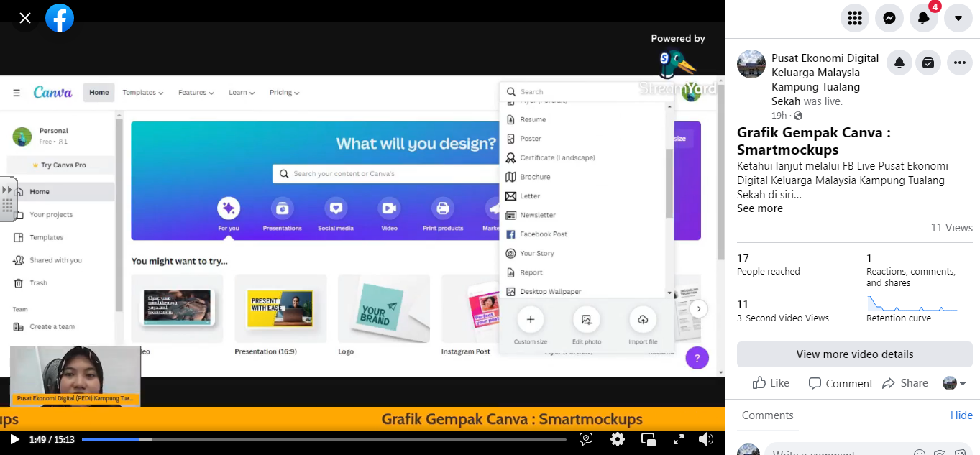The height and width of the screenshot is (455, 980).
Task: Open the notifications bell with badge
Action: (x=924, y=18)
